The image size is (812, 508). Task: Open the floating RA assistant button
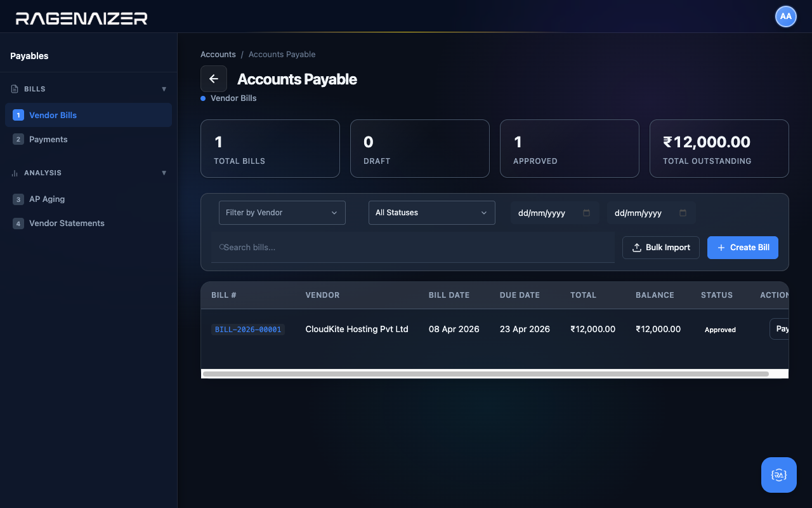point(779,475)
